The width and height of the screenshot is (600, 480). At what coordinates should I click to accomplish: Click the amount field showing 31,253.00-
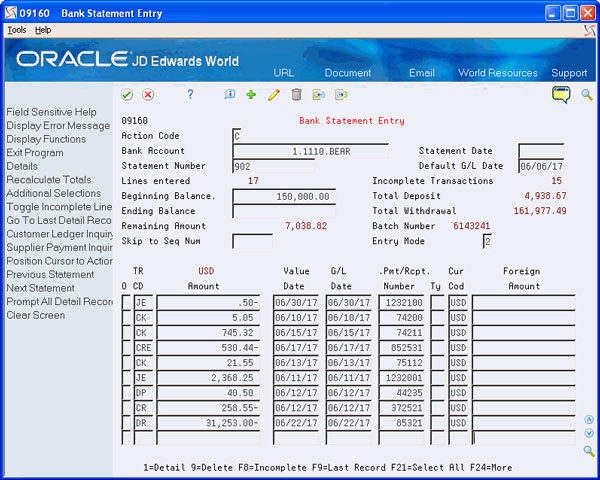tap(208, 423)
